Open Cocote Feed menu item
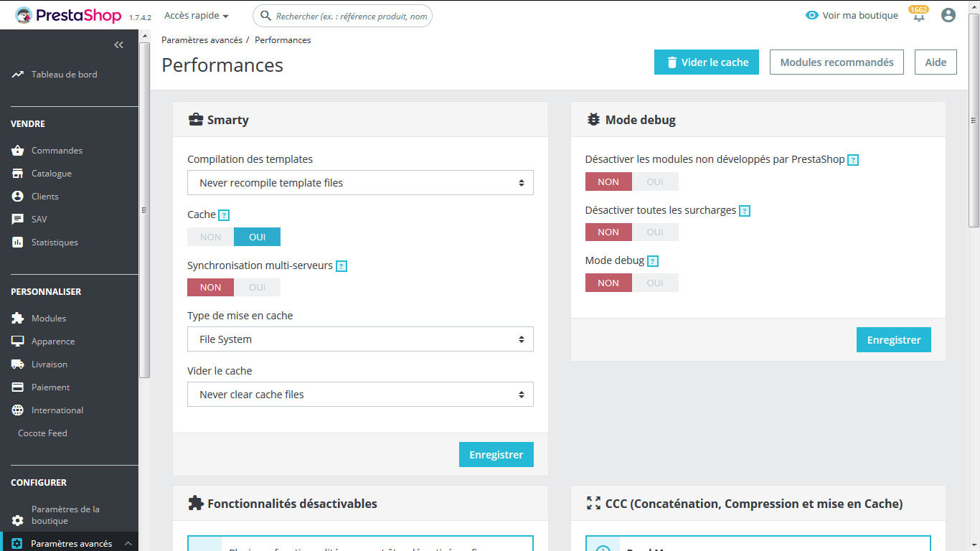This screenshot has height=551, width=980. point(42,433)
